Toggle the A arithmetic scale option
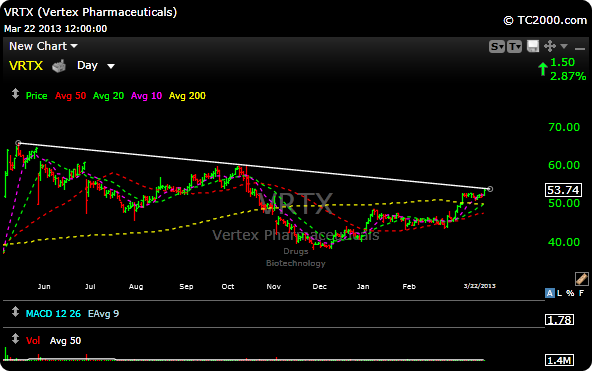592x371 pixels. point(550,293)
